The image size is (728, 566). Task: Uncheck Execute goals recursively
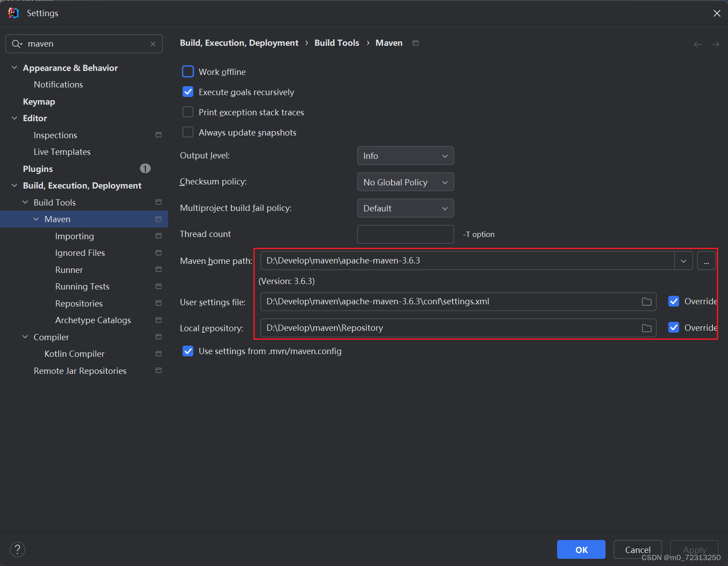pos(188,92)
